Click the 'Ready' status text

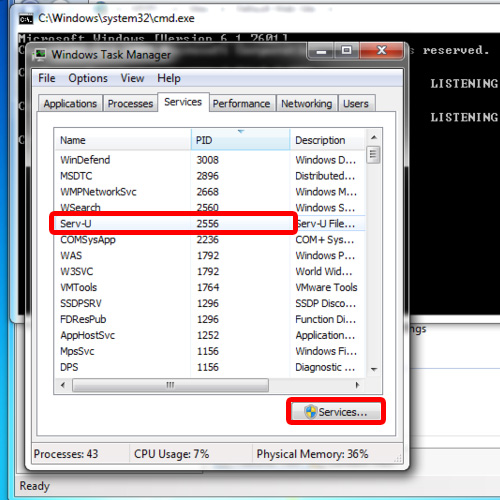(x=35, y=486)
